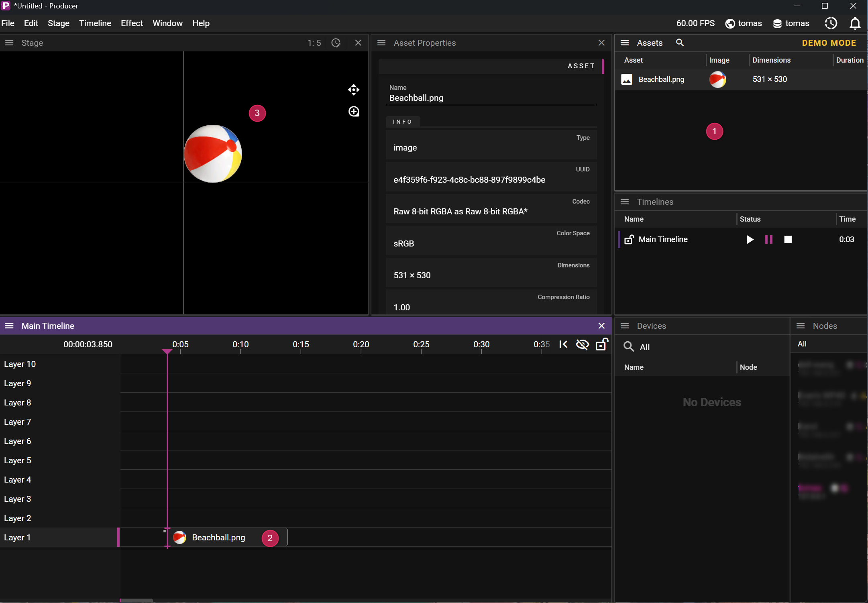Image resolution: width=868 pixels, height=603 pixels.
Task: Click the database tomas indicator
Action: 791,23
